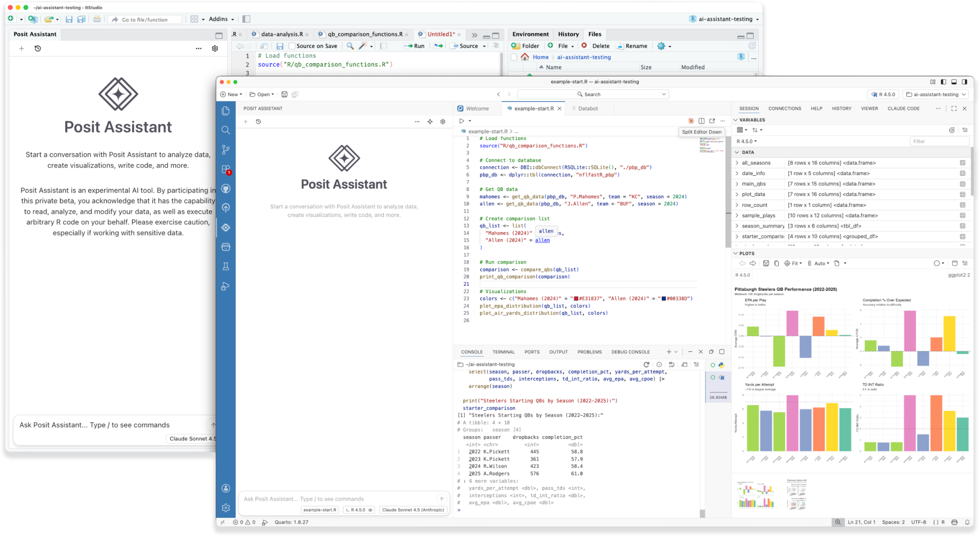Enable the Source on Save checkbox

pyautogui.click(x=292, y=46)
